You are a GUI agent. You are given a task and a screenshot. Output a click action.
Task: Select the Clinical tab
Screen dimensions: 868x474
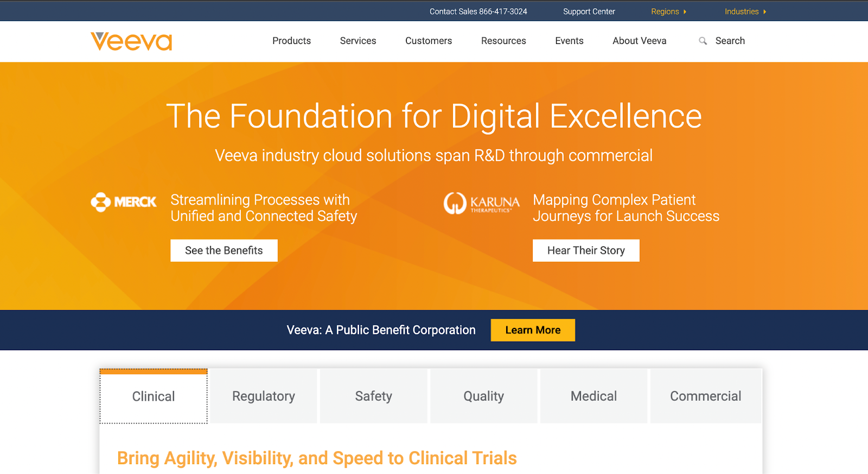[154, 396]
